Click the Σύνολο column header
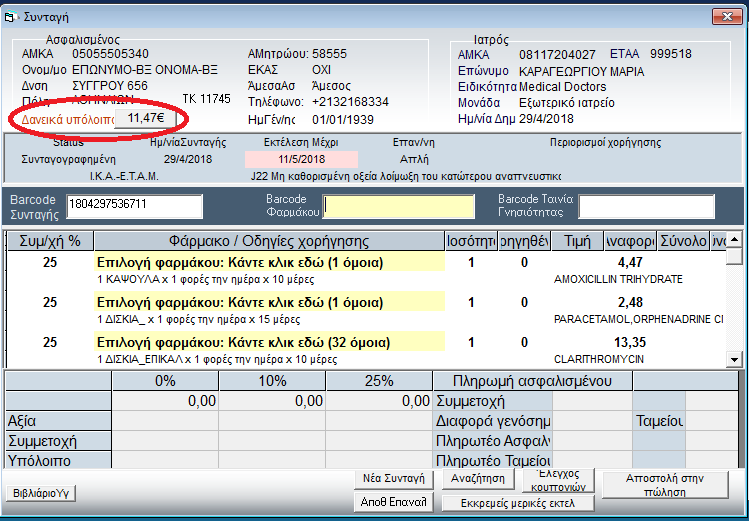This screenshot has height=521, width=749. 684,241
